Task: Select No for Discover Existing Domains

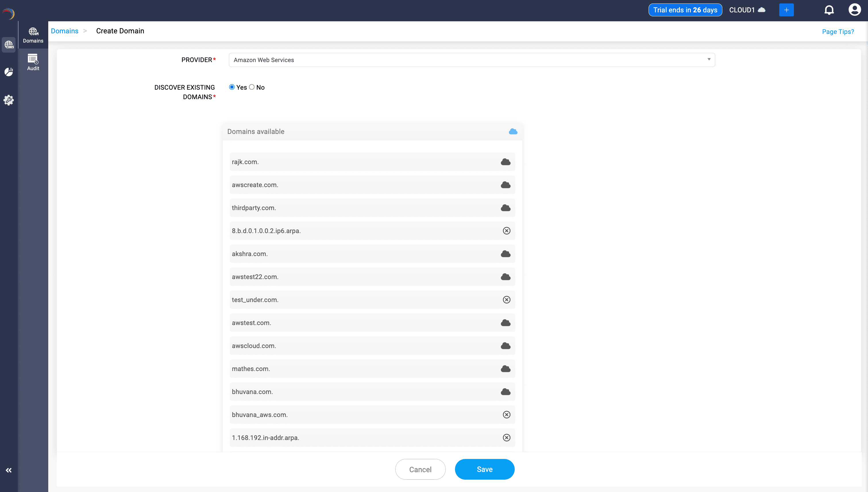Action: click(252, 87)
